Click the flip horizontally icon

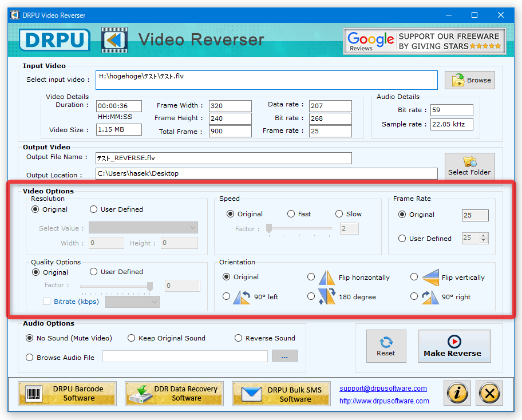[x=327, y=278]
